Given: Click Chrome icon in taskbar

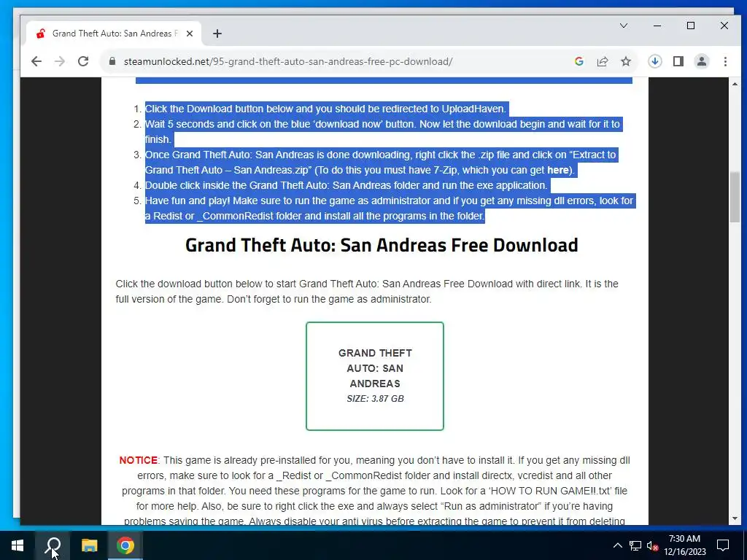Looking at the screenshot, I should (125, 545).
